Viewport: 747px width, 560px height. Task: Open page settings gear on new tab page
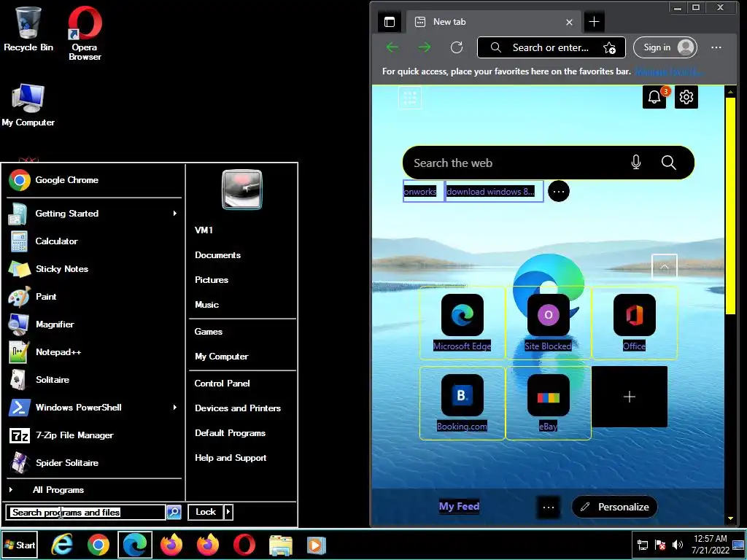pos(686,97)
